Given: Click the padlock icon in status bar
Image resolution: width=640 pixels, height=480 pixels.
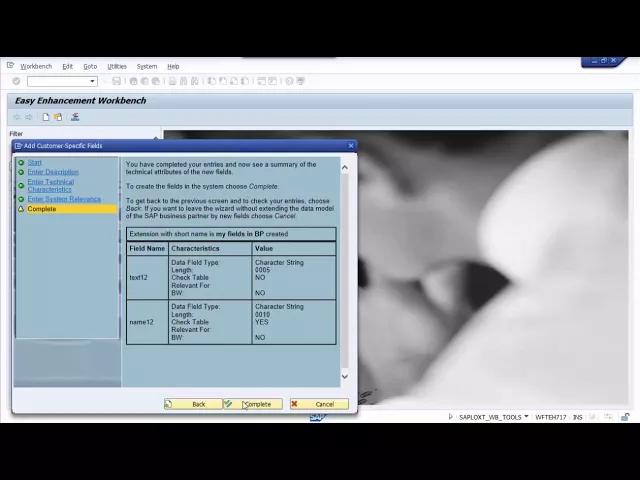Looking at the screenshot, I should pyautogui.click(x=625, y=417).
